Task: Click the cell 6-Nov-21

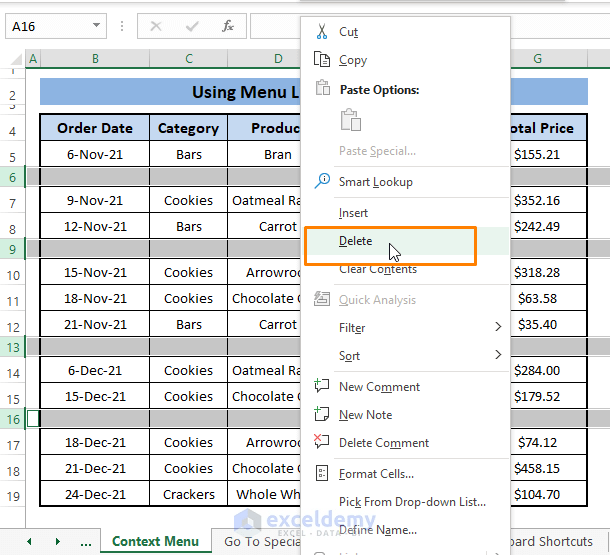Action: 95,154
